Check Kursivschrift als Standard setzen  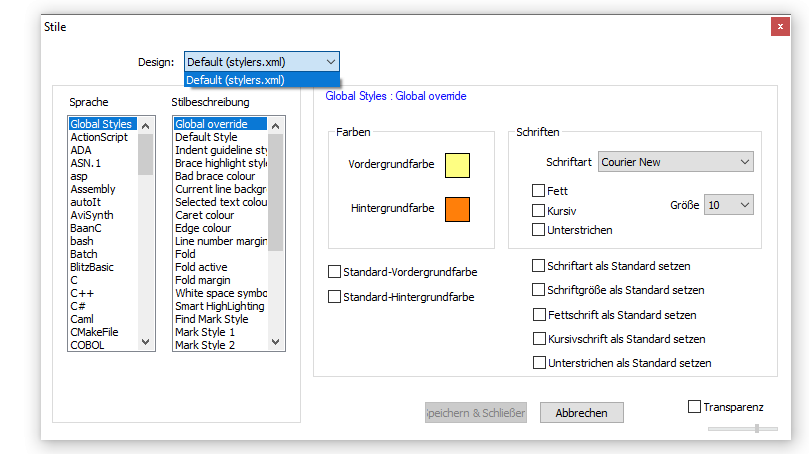click(539, 338)
